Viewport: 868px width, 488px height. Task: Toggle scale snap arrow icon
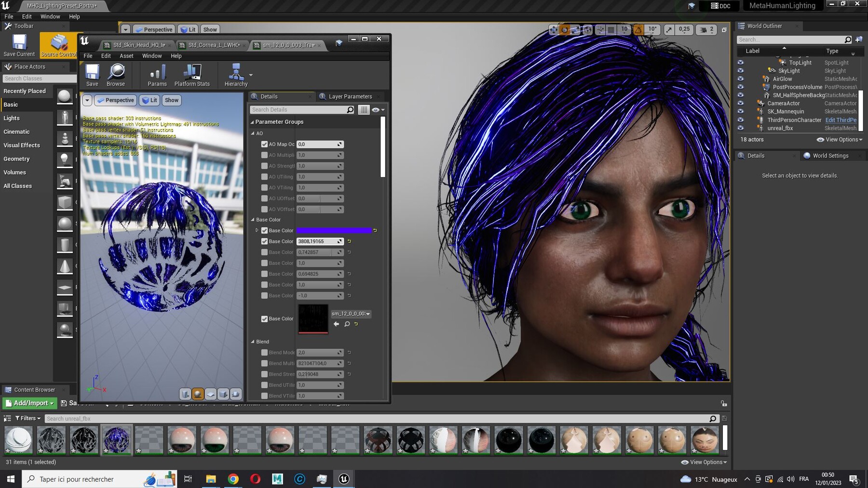tap(669, 29)
